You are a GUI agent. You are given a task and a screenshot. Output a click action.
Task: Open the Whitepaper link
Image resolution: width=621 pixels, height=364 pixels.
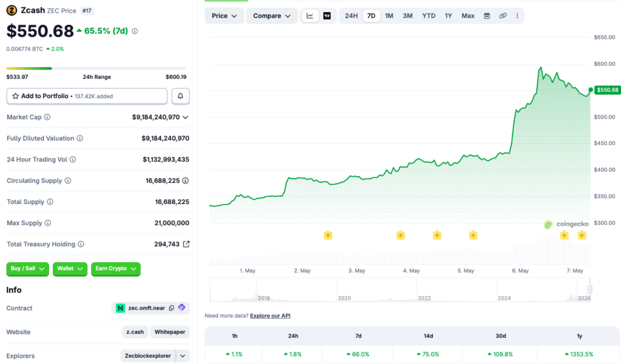tap(170, 332)
